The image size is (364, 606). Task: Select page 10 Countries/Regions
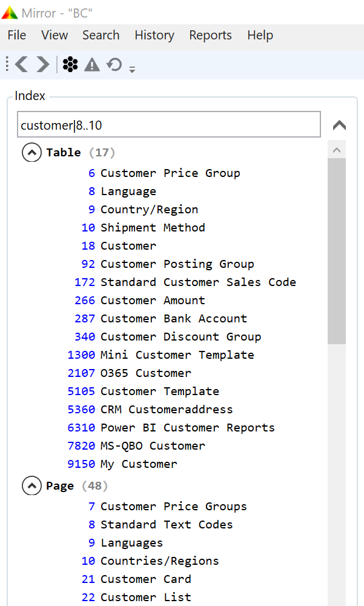coord(150,561)
